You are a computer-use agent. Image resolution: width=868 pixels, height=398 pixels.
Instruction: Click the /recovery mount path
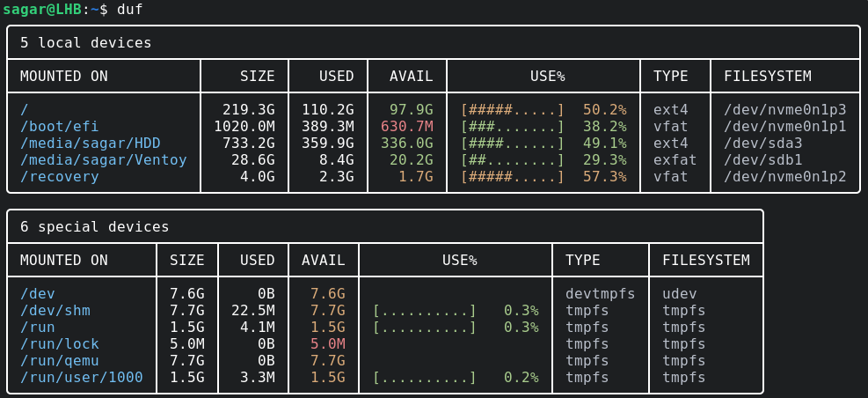(59, 177)
